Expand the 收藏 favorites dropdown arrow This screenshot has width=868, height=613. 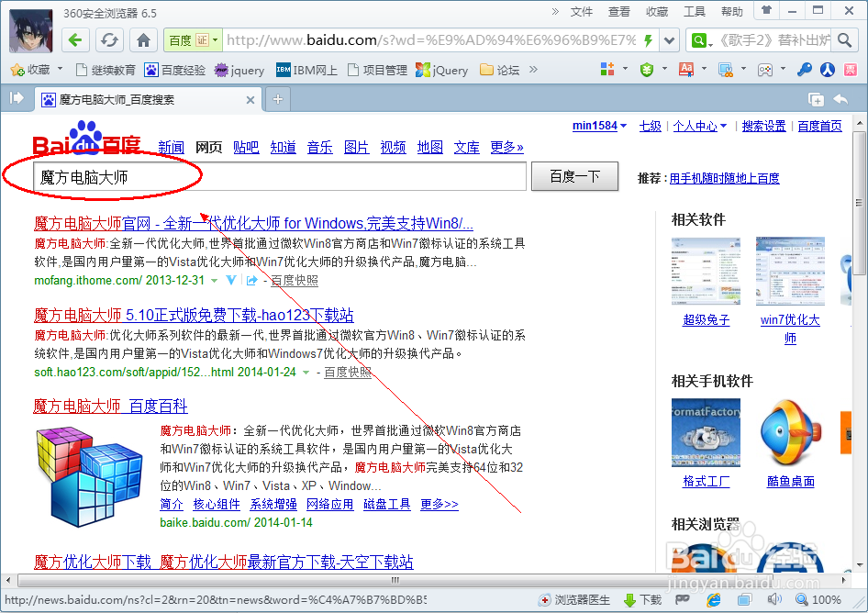60,69
